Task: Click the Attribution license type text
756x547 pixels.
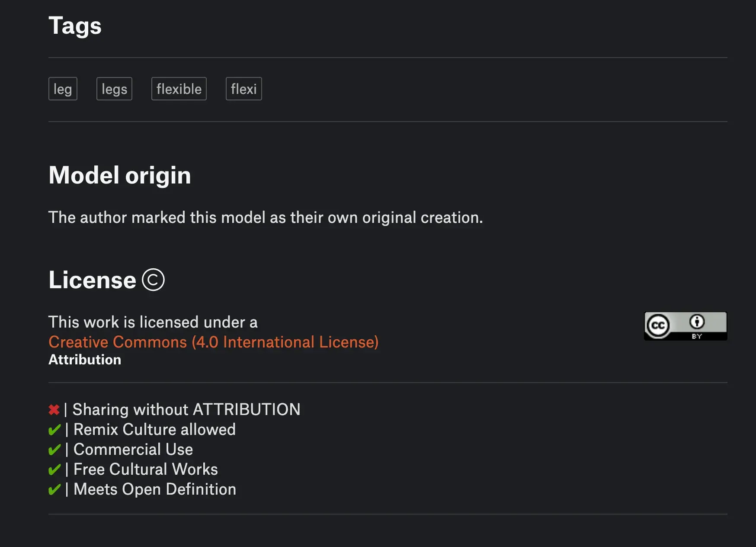Action: [x=85, y=360]
